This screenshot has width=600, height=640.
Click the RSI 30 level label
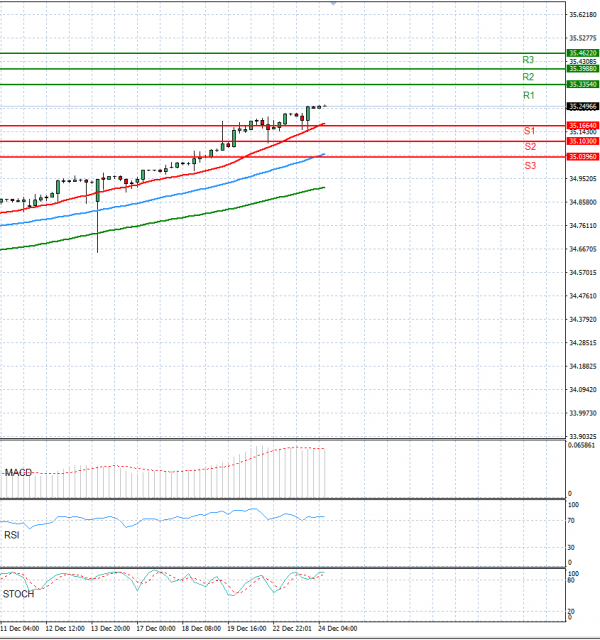[x=571, y=547]
